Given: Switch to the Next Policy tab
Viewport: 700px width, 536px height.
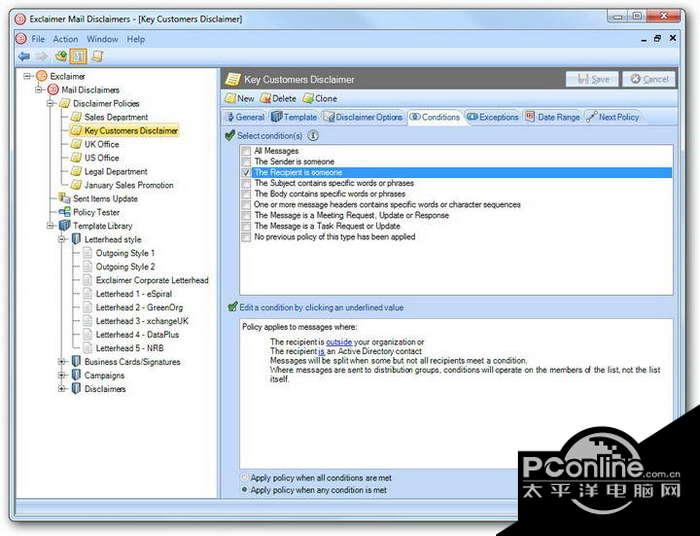Looking at the screenshot, I should coord(612,117).
